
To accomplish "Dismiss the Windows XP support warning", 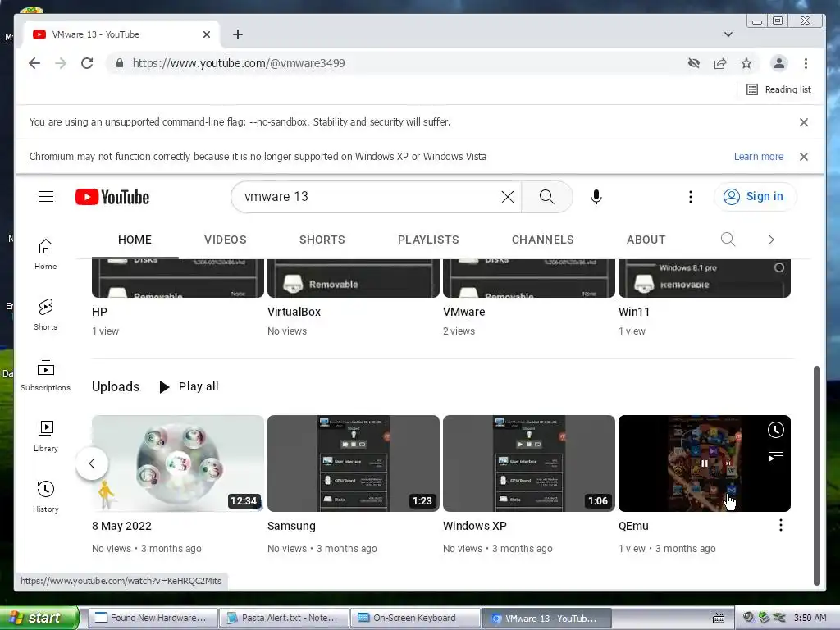I will (x=804, y=157).
